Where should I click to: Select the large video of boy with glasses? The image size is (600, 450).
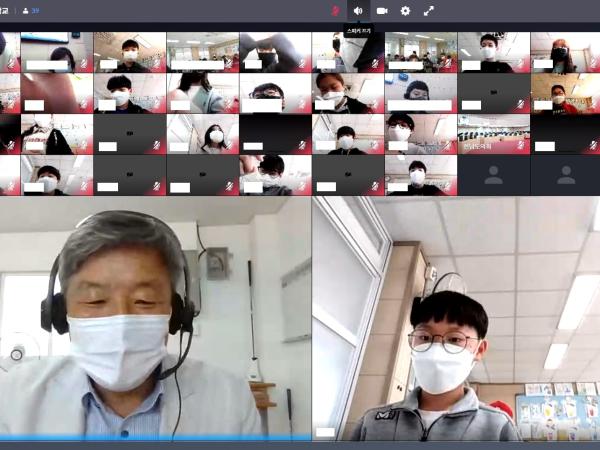[x=456, y=318]
